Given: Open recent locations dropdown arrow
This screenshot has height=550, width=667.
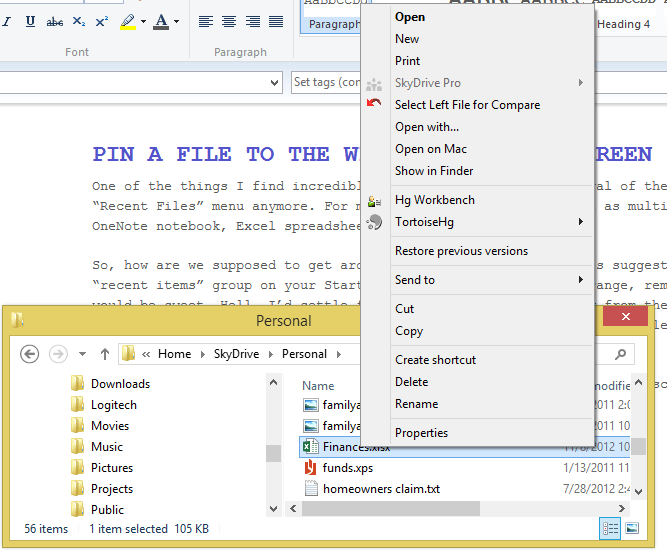Looking at the screenshot, I should 82,354.
